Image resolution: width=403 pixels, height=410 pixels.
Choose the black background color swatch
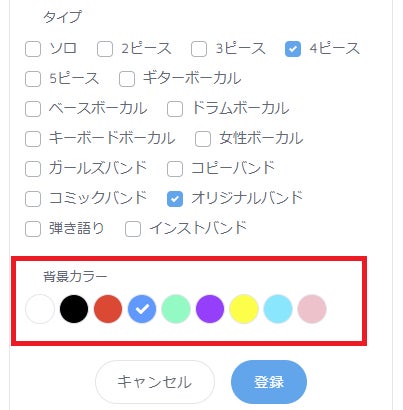point(74,309)
